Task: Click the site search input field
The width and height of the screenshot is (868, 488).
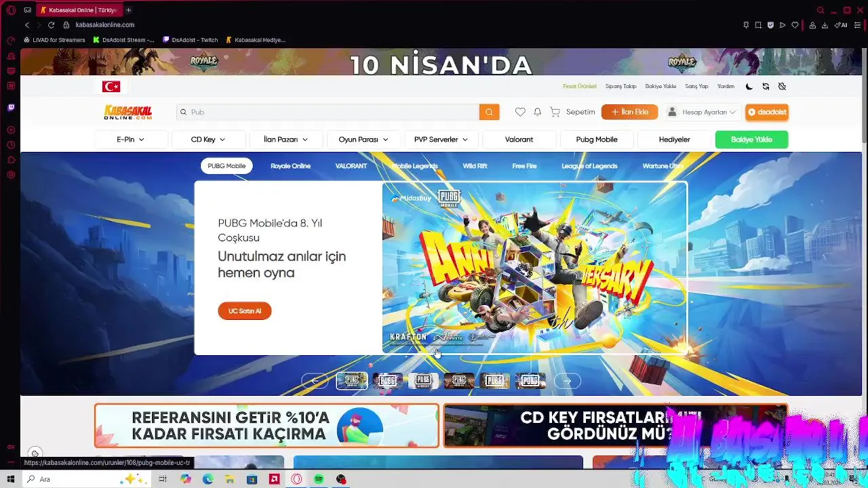Action: click(328, 112)
